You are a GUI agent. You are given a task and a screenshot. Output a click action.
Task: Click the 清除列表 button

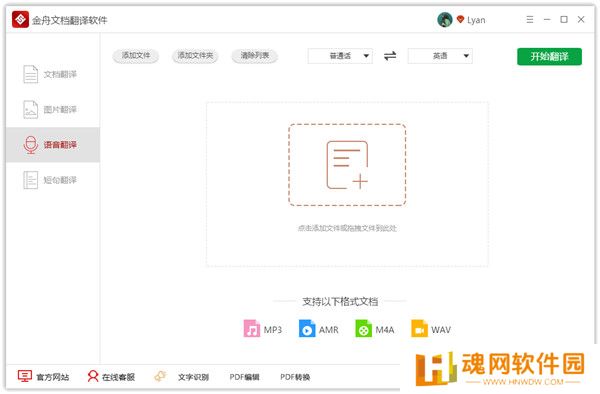[x=254, y=56]
